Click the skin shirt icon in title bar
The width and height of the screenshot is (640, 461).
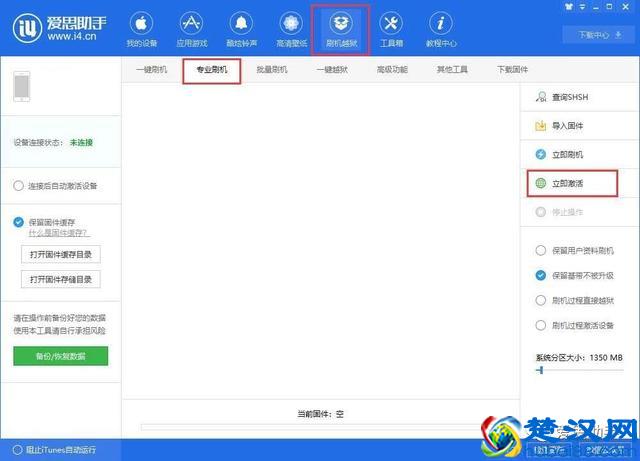(x=569, y=7)
